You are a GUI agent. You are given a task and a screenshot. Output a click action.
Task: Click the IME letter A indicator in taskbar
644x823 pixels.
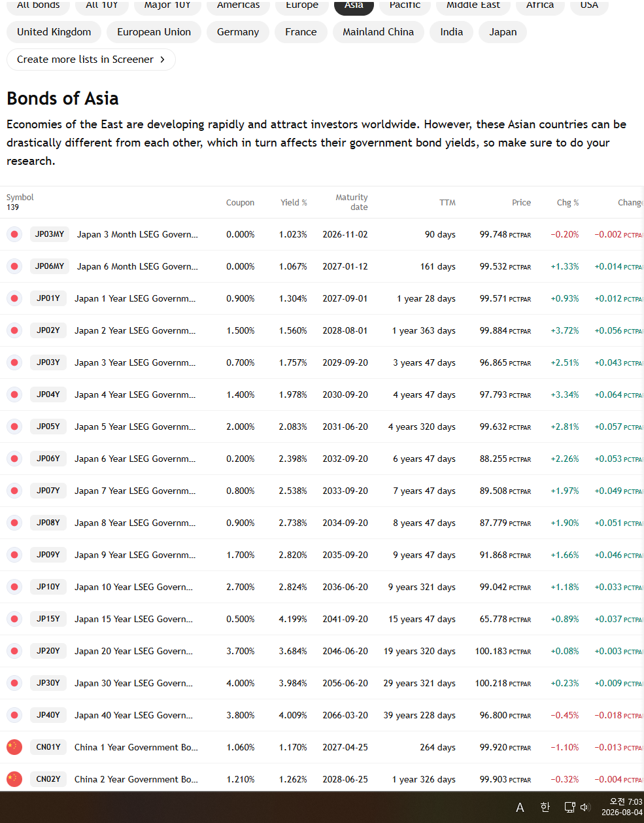(520, 807)
